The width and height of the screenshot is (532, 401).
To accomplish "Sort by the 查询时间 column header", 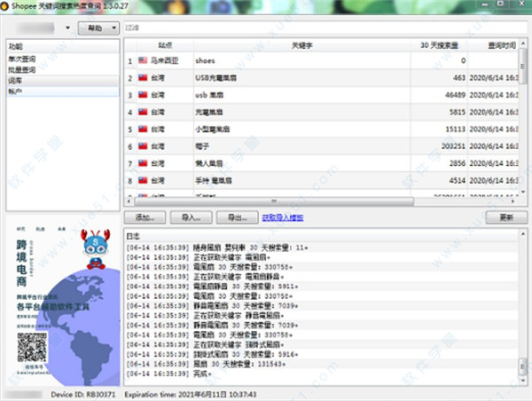I will point(493,45).
